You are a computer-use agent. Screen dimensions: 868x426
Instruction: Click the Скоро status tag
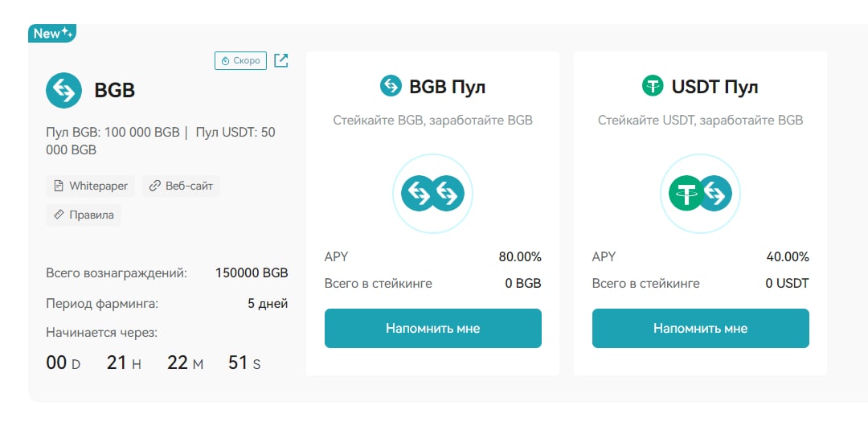(240, 60)
